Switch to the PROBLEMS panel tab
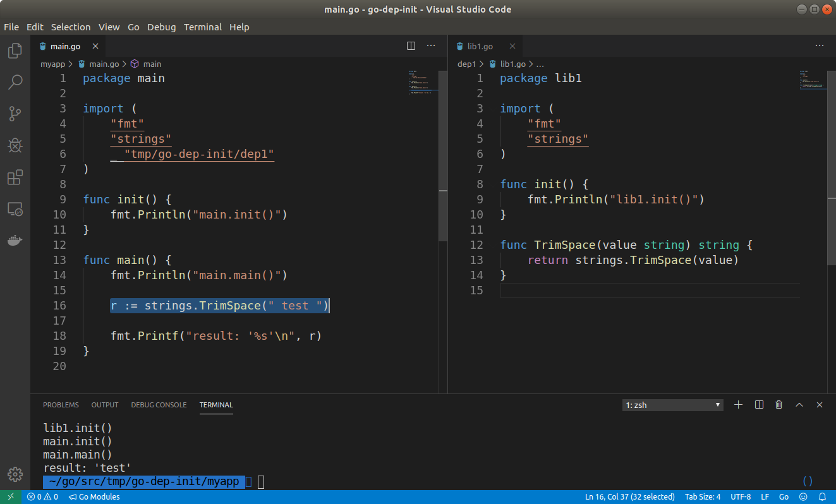The image size is (836, 504). (61, 405)
